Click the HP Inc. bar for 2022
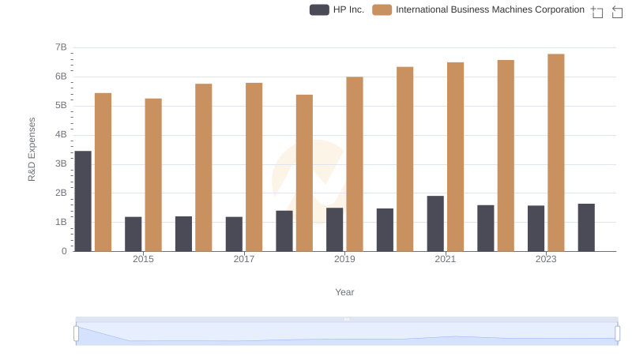 click(486, 228)
